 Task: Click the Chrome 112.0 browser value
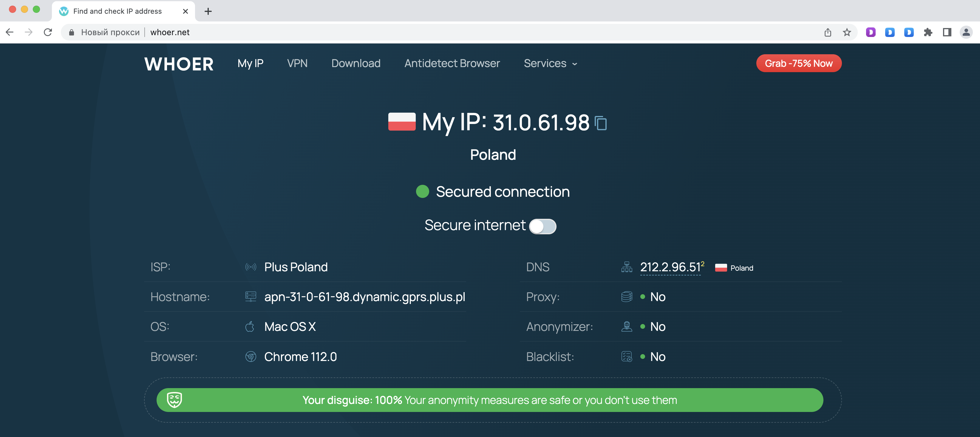(300, 357)
